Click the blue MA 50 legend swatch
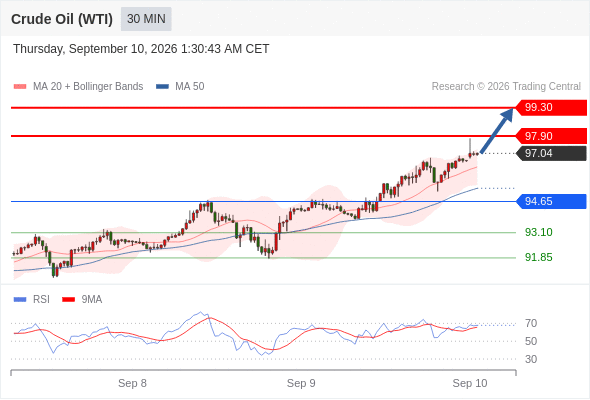The image size is (590, 400). [162, 87]
